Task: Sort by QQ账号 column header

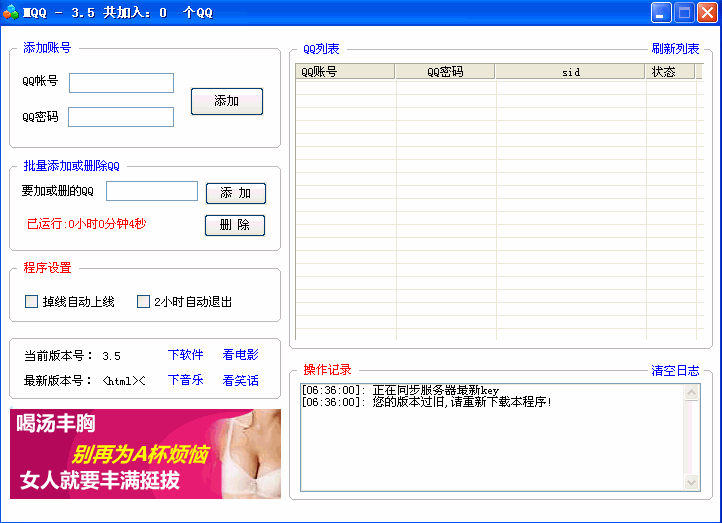Action: pyautogui.click(x=345, y=72)
